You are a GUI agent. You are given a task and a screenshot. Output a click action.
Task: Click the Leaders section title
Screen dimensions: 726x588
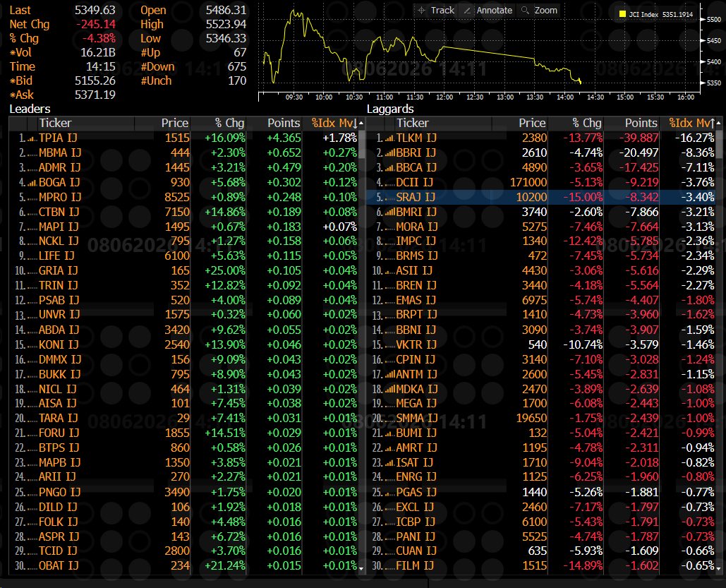point(30,109)
